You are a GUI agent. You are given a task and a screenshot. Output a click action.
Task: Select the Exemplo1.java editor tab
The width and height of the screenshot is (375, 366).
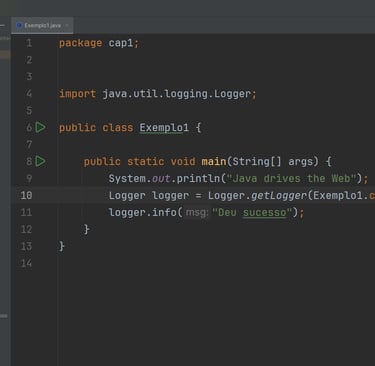pyautogui.click(x=42, y=25)
